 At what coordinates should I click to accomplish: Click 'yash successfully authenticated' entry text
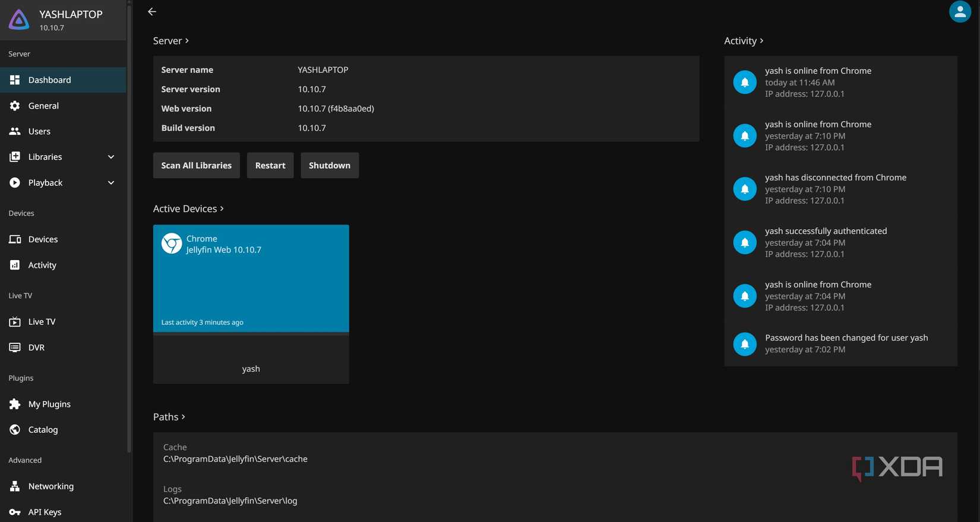[826, 231]
